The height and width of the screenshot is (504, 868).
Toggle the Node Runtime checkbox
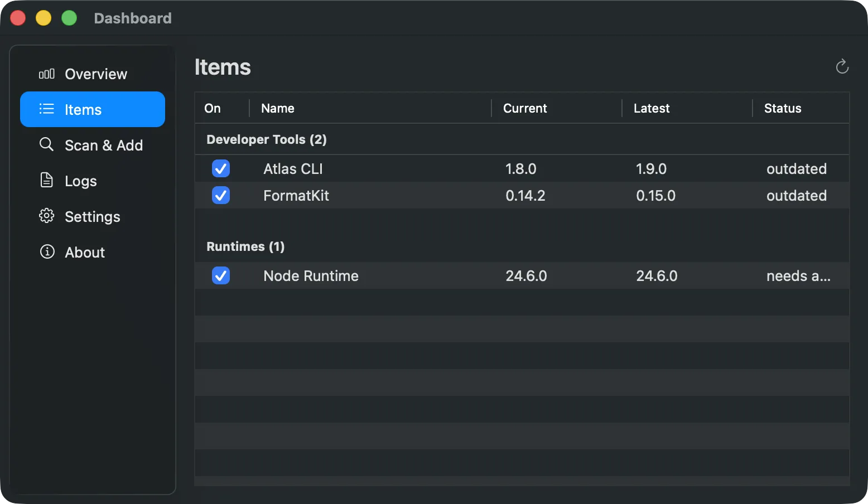221,275
